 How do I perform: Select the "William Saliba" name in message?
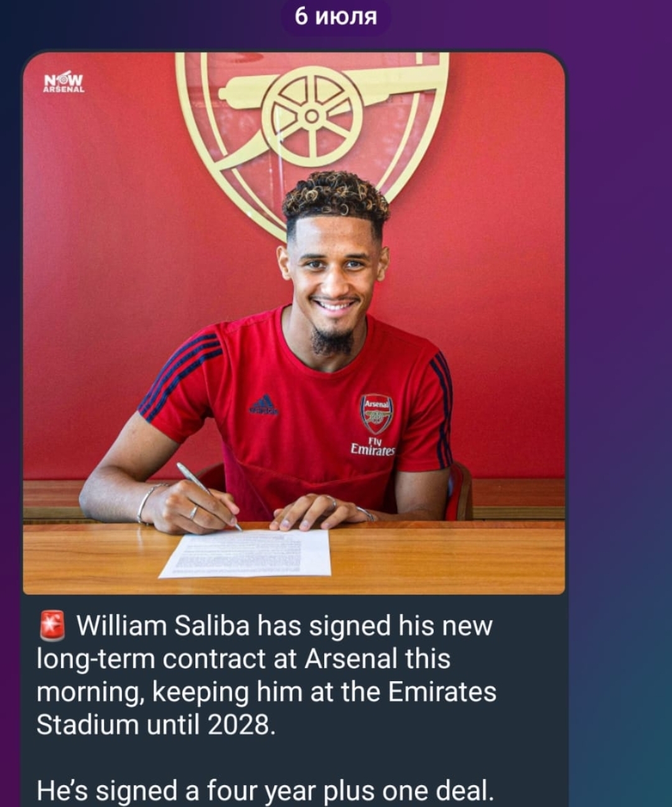pos(163,626)
